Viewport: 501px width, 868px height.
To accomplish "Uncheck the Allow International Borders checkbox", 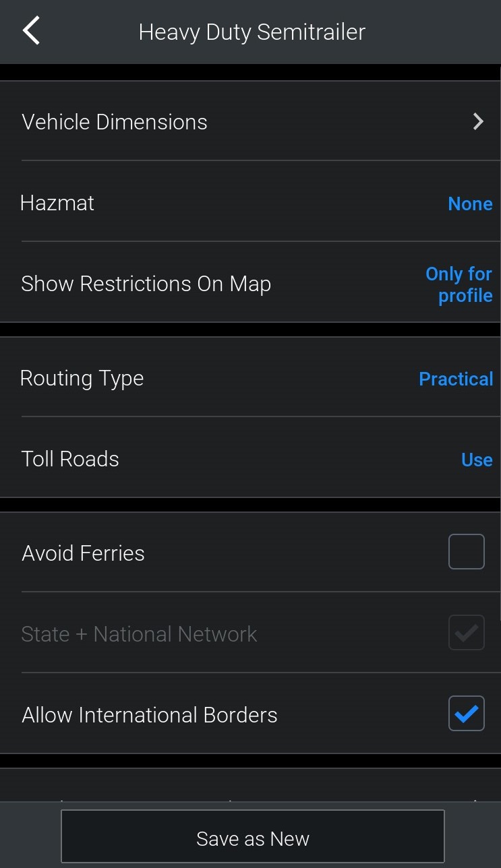I will pyautogui.click(x=467, y=714).
